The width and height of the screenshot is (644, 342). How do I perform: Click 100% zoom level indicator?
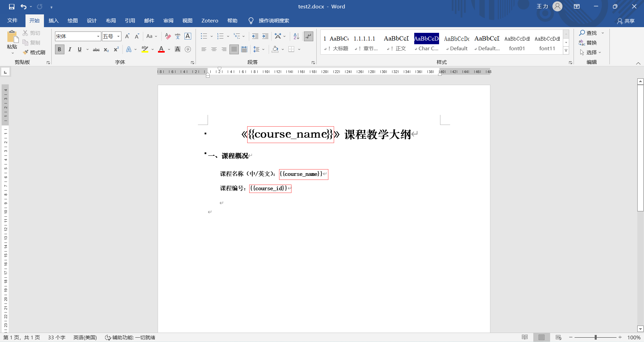[634, 337]
